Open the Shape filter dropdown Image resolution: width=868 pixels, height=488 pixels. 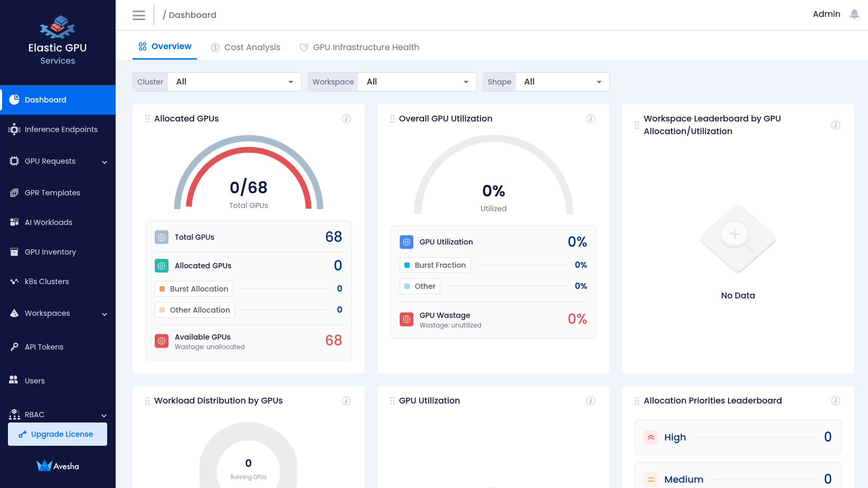pyautogui.click(x=562, y=82)
